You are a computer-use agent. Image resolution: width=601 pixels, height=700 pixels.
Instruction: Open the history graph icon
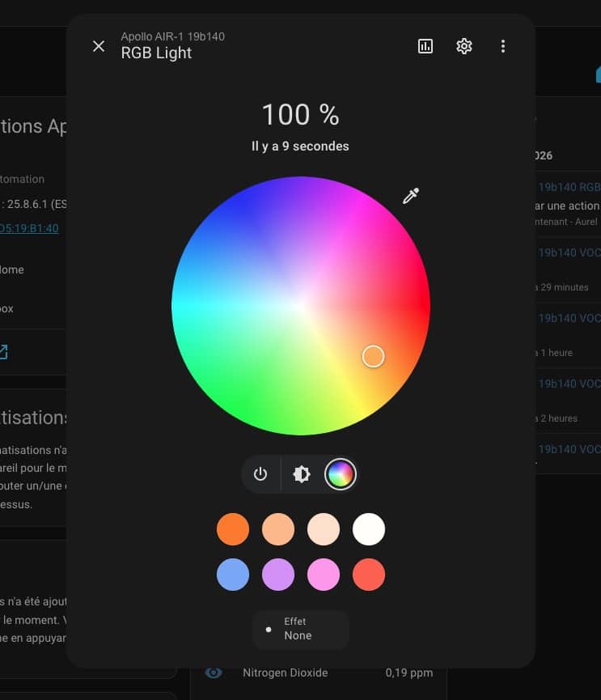(x=425, y=46)
